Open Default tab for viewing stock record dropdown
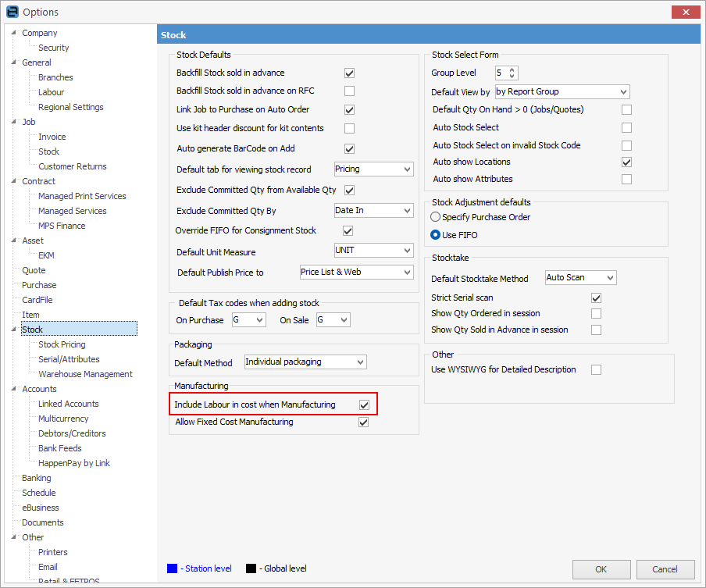The width and height of the screenshot is (706, 588). 374,169
